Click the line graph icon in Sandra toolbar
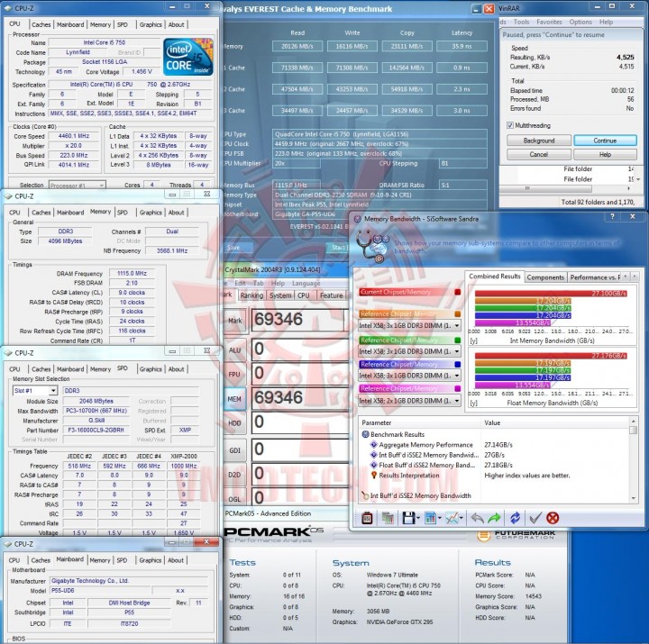This screenshot has width=649, height=644. coord(452,517)
